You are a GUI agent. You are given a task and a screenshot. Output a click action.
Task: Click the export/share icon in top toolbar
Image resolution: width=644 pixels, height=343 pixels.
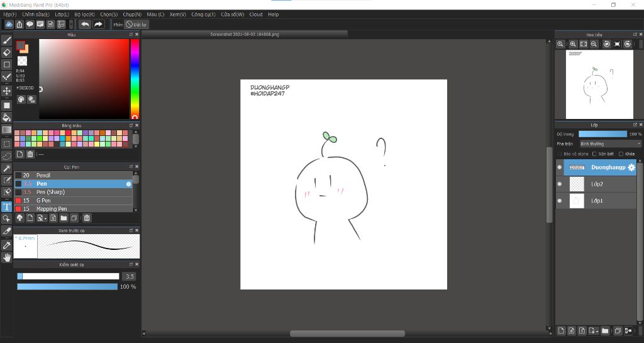click(x=19, y=25)
